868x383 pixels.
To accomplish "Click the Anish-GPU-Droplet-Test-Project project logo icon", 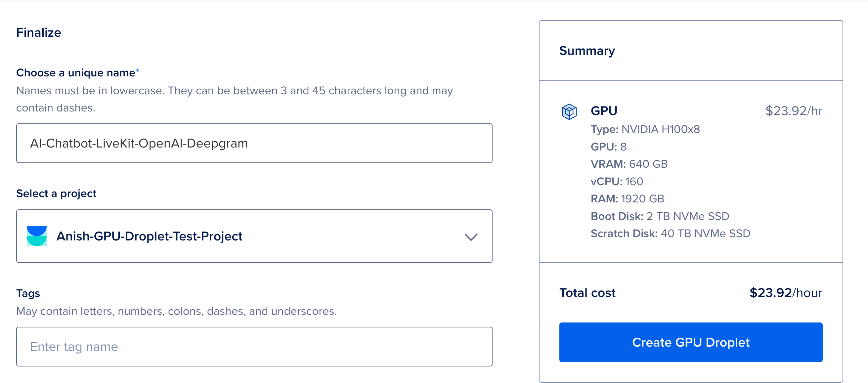I will click(37, 236).
